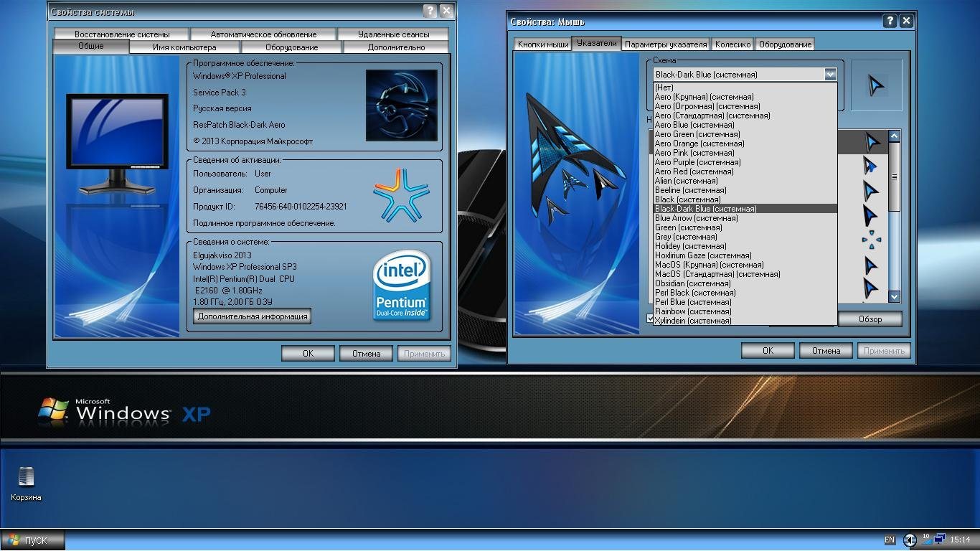
Task: Click the pointer preview box beside the Схема combo
Action: 877,85
